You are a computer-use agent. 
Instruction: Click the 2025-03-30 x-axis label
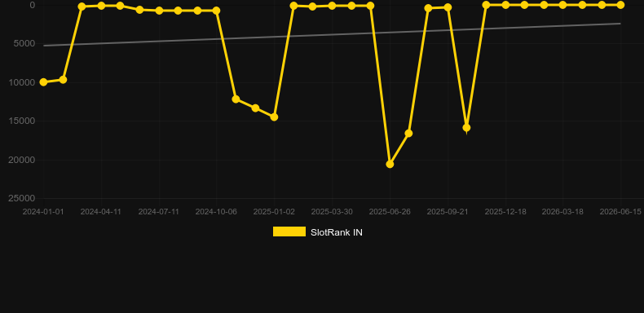coord(332,212)
